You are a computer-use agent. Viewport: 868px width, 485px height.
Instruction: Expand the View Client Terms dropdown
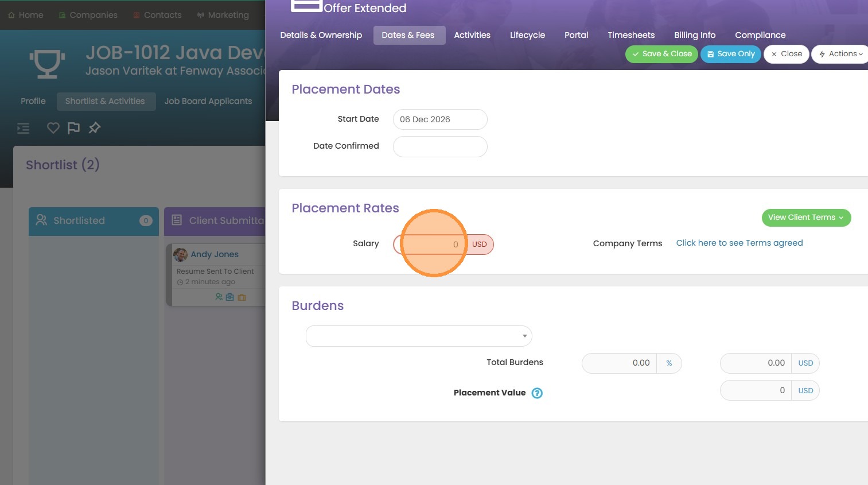(x=806, y=218)
